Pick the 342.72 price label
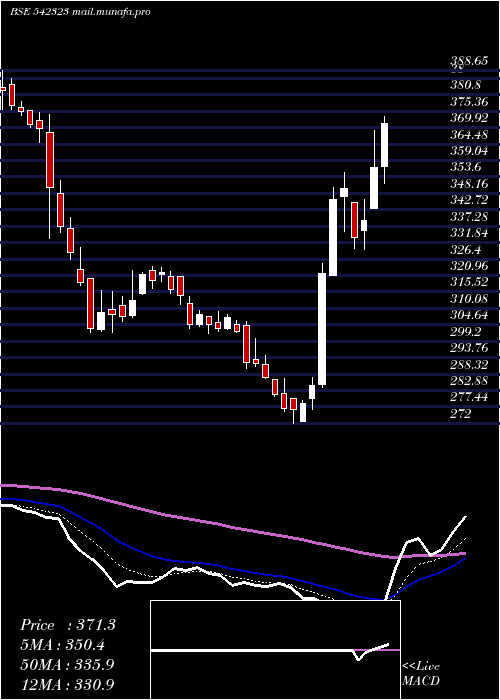 tap(469, 200)
